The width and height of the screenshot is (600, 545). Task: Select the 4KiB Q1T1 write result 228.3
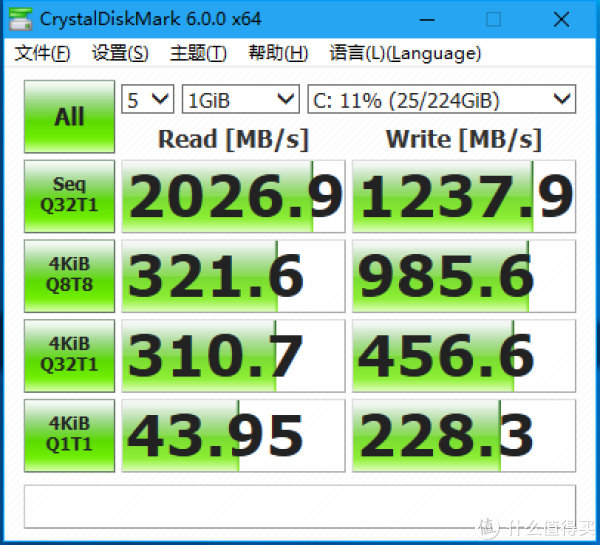coord(464,435)
